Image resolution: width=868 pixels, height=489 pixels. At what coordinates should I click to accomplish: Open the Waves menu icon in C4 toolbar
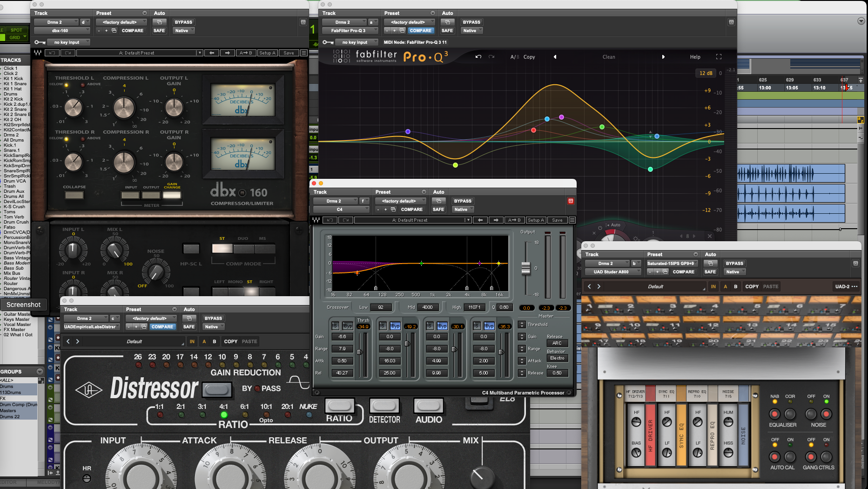coord(572,220)
